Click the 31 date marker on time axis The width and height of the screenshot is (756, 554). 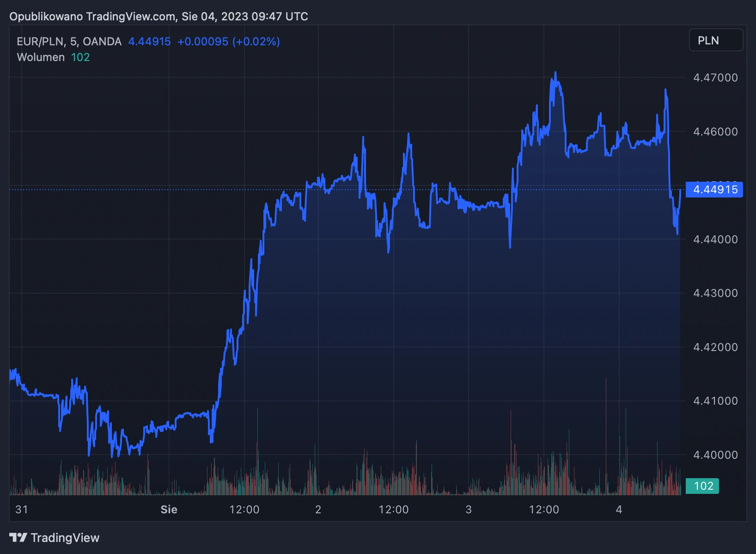(22, 510)
